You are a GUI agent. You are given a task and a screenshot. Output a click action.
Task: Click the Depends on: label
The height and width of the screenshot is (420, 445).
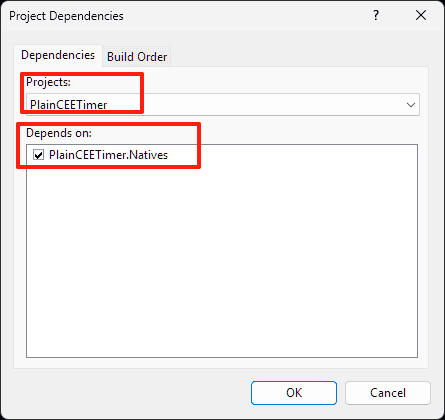point(59,133)
